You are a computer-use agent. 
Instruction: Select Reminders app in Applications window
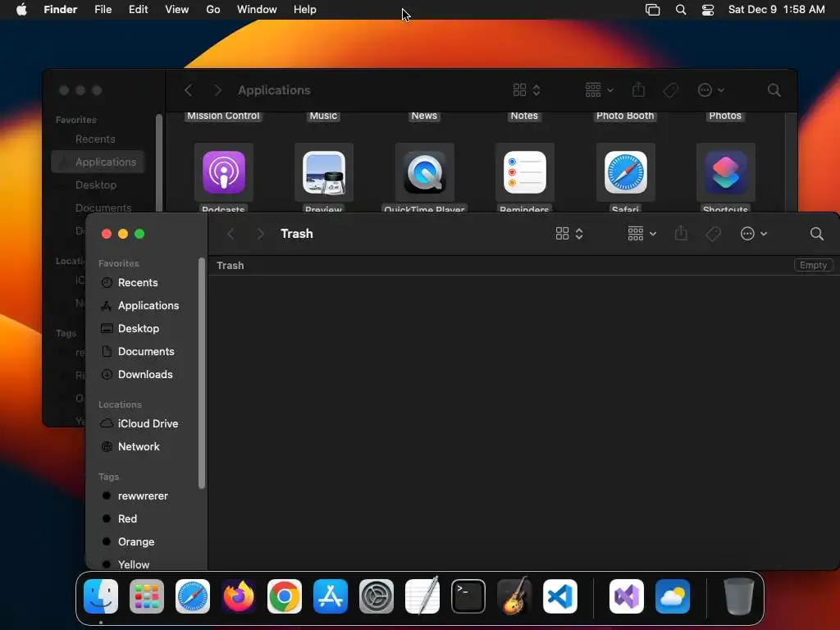pyautogui.click(x=525, y=172)
